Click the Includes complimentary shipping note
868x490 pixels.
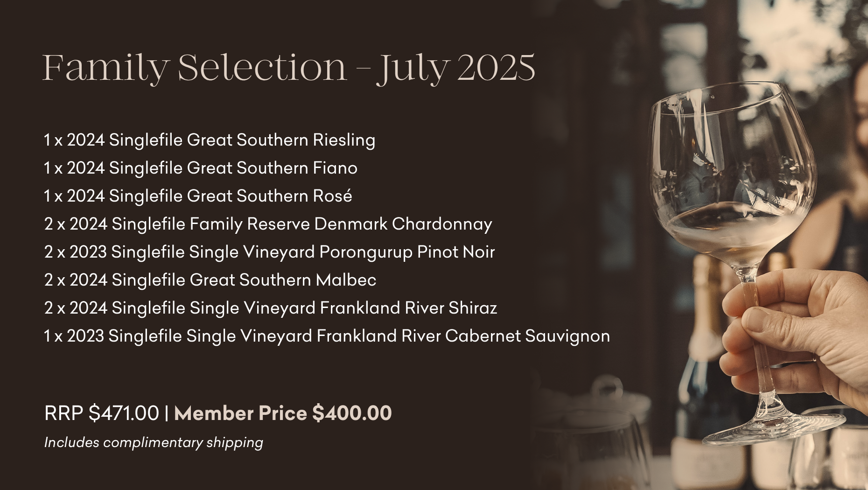click(154, 442)
